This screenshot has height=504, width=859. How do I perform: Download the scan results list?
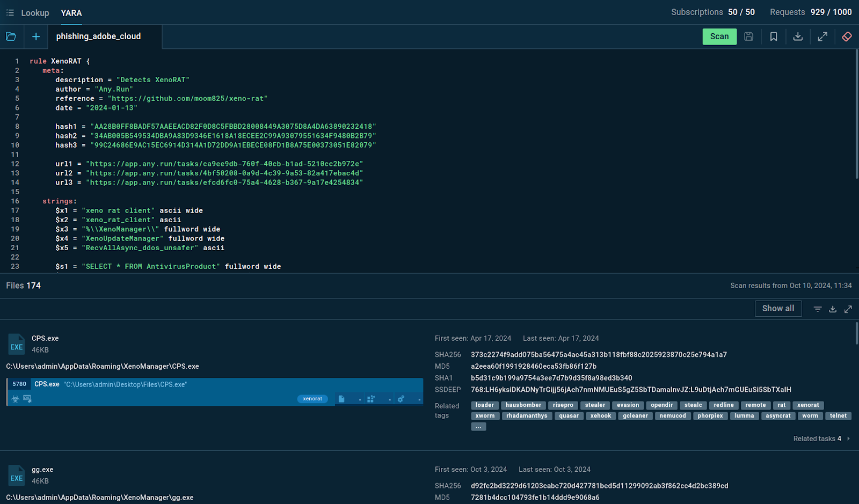point(833,309)
